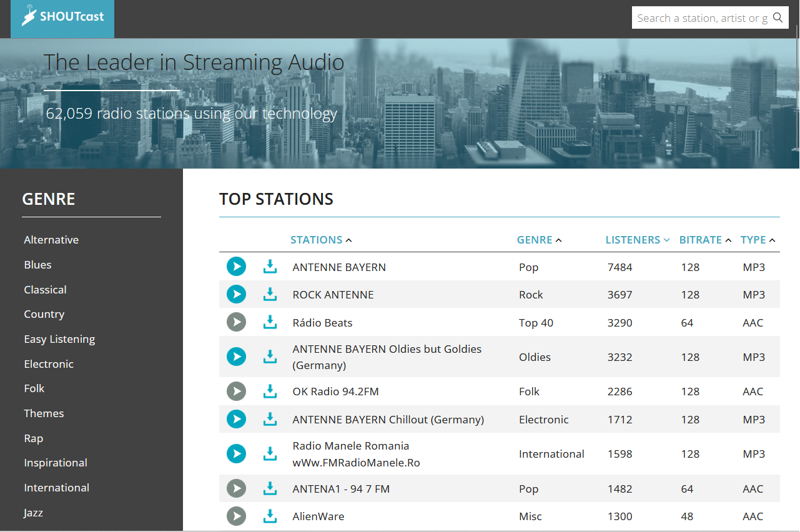The image size is (800, 532).
Task: Play the ANTENNE BAYERN station
Action: [236, 267]
